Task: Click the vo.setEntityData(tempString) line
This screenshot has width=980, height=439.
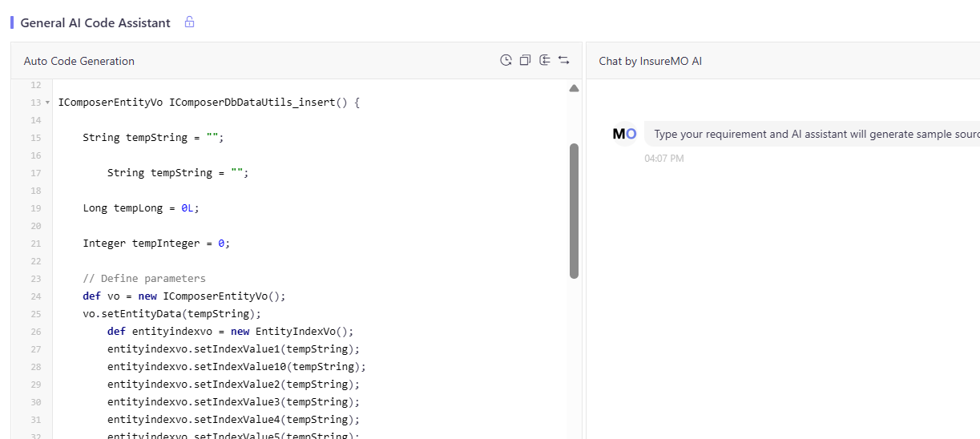Action: point(172,314)
